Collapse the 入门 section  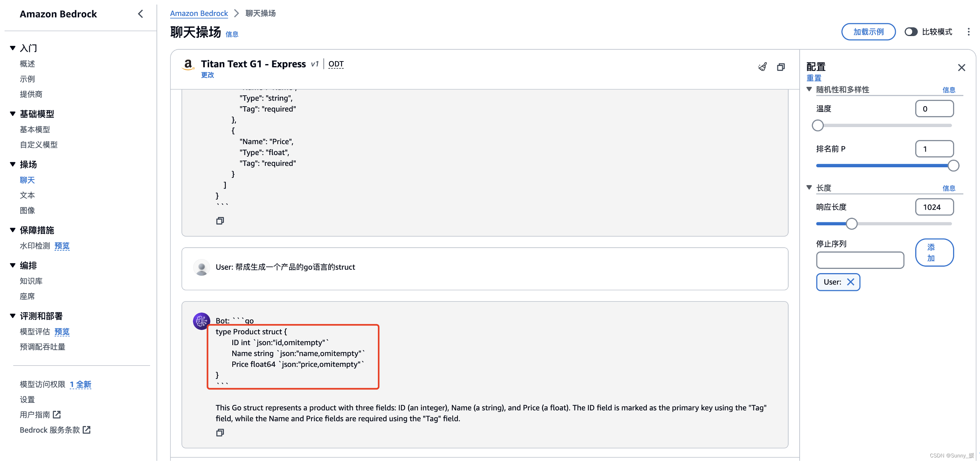13,48
